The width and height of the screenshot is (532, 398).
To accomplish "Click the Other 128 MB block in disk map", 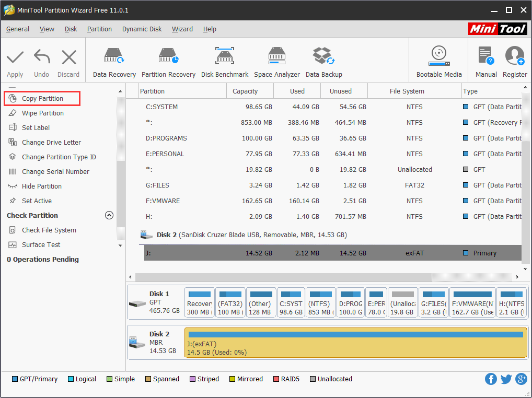I will tap(261, 302).
